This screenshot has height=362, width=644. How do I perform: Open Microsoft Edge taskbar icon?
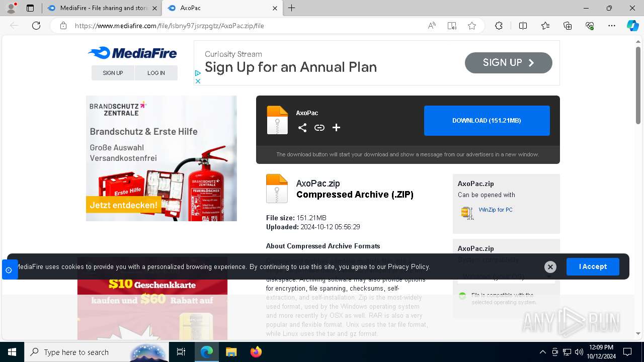(207, 352)
